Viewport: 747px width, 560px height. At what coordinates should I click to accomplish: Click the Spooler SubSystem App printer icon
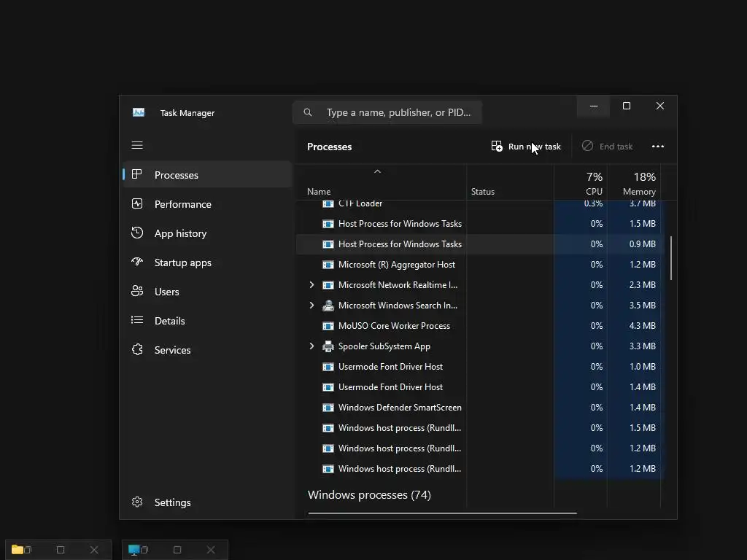coord(328,346)
